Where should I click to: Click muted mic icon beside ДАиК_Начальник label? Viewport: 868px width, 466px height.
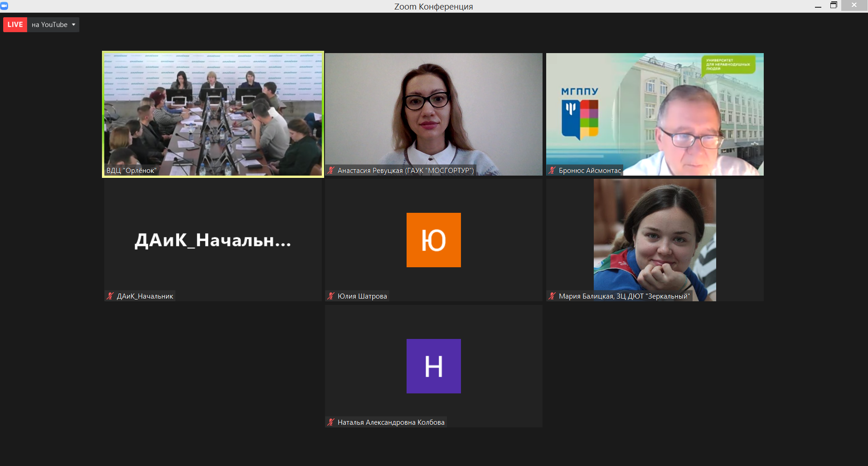110,296
